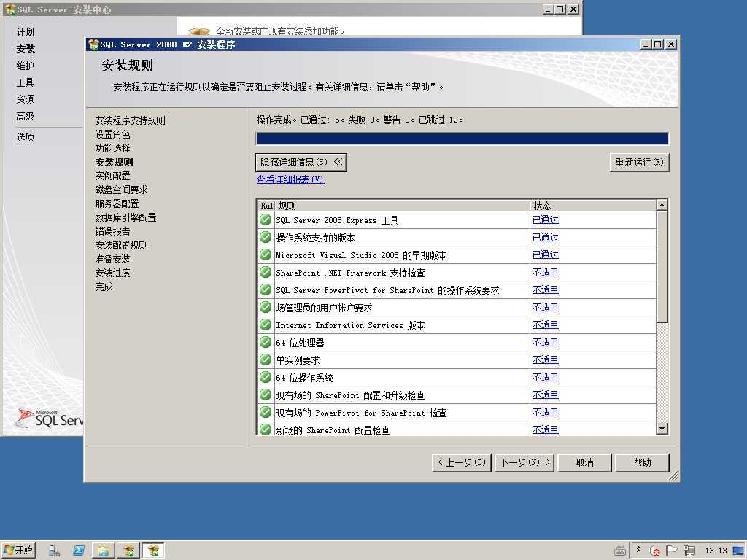
Task: Select 选项 in 安装中心 sidebar
Action: [26, 137]
